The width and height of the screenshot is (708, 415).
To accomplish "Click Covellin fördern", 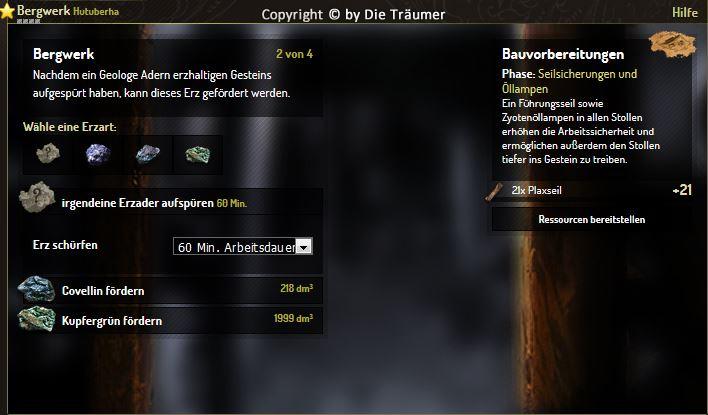I will [x=103, y=291].
